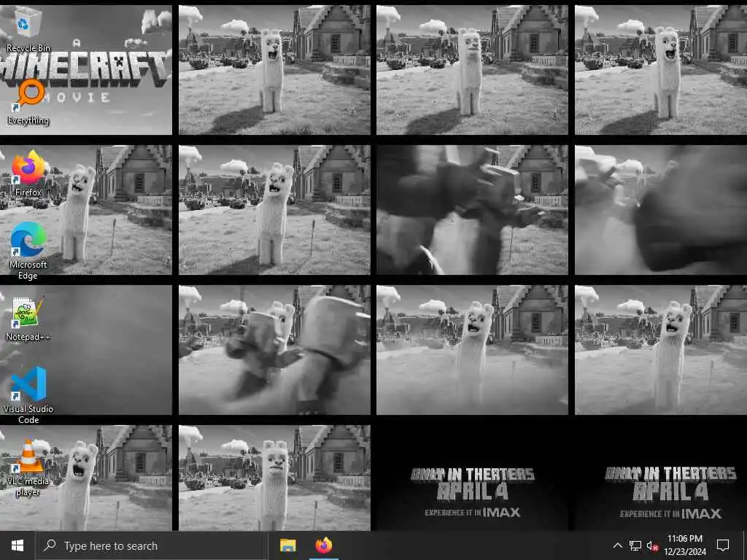747x560 pixels.
Task: Open the Recycle Bin desktop icon
Action: [x=28, y=29]
